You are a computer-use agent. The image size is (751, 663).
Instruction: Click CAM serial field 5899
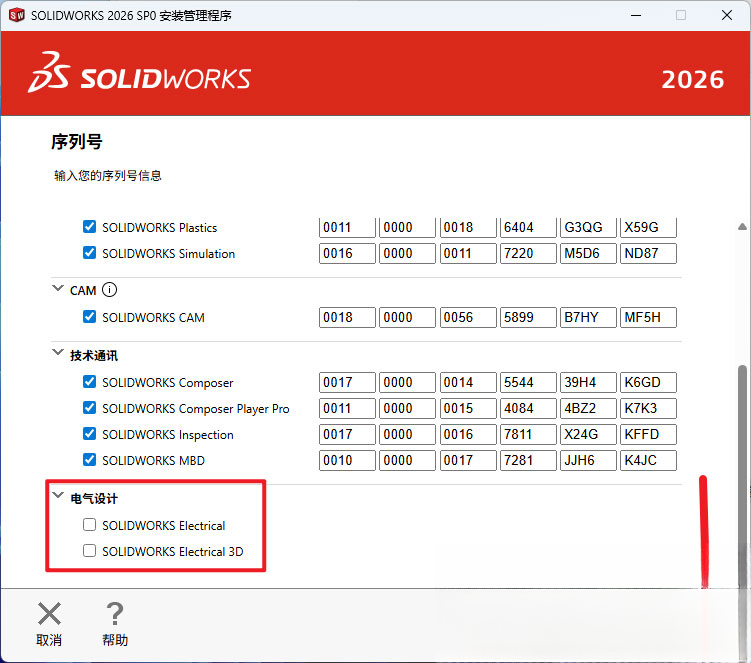point(528,317)
